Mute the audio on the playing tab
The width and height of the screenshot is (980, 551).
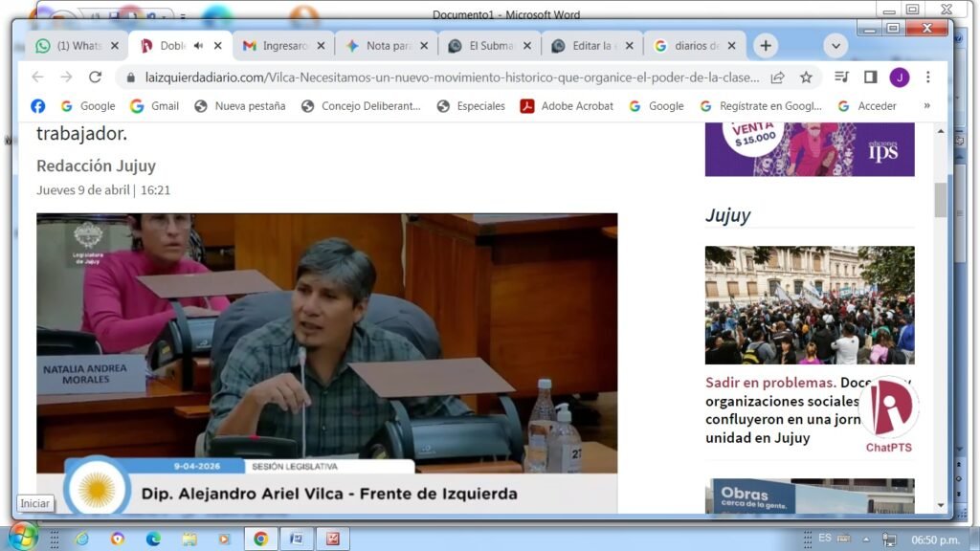click(198, 46)
